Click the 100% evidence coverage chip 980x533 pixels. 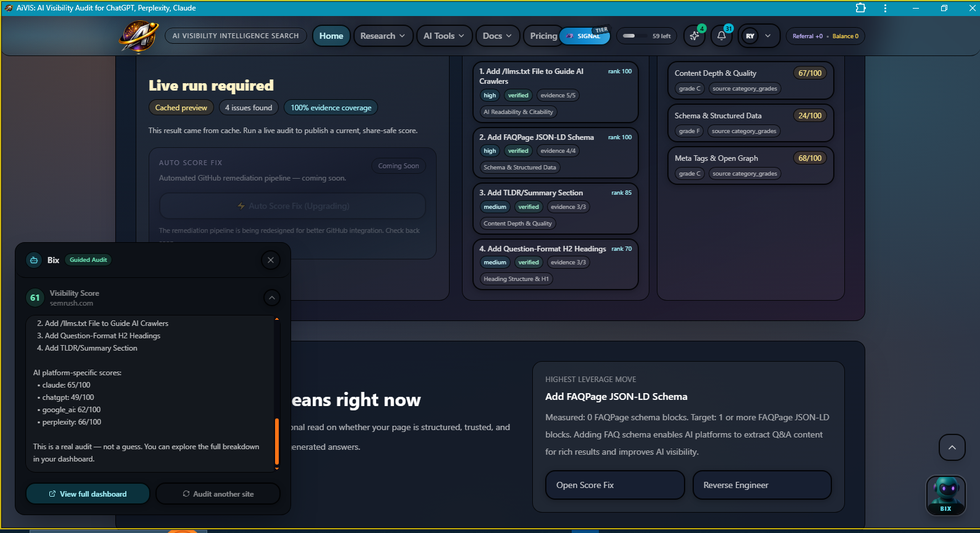[x=331, y=108]
